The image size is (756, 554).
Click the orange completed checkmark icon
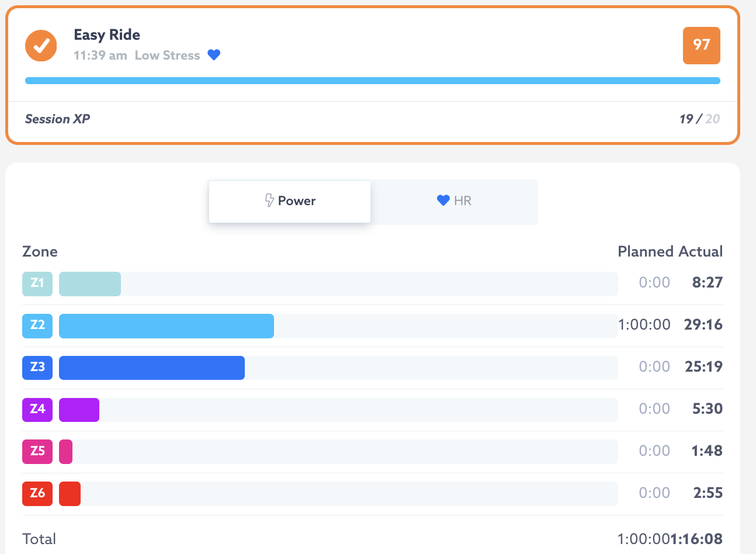[41, 46]
